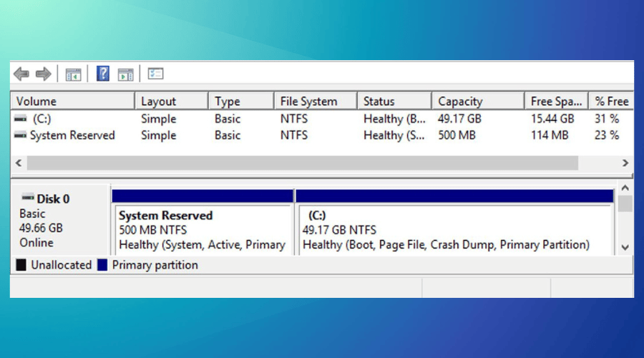Click the 114 MB free space cell
The width and height of the screenshot is (644, 358).
550,135
